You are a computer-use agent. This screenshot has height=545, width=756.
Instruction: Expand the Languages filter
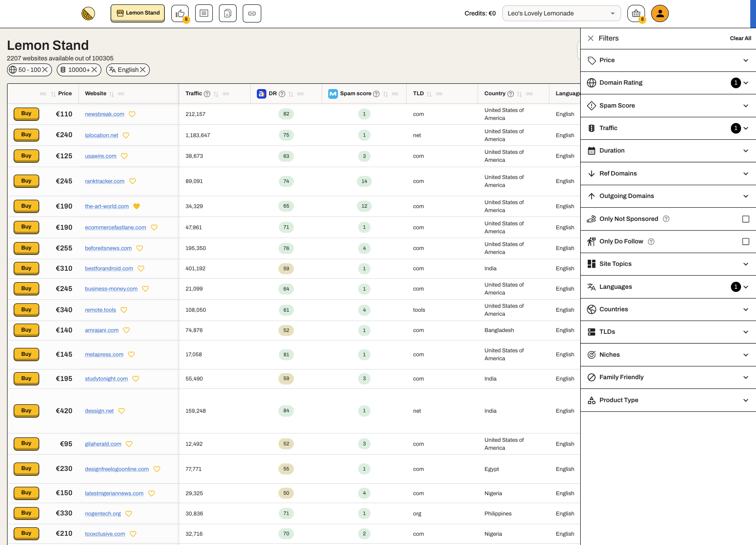click(668, 287)
